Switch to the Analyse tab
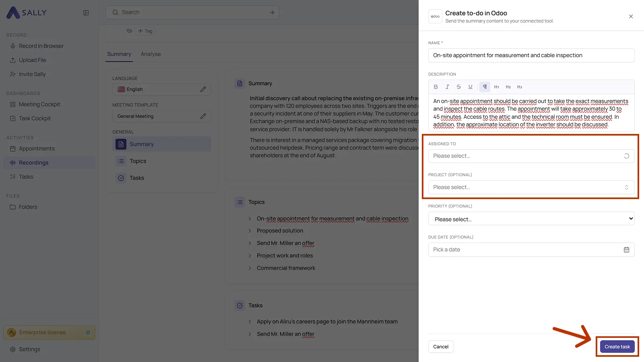644x362 pixels. (x=151, y=54)
